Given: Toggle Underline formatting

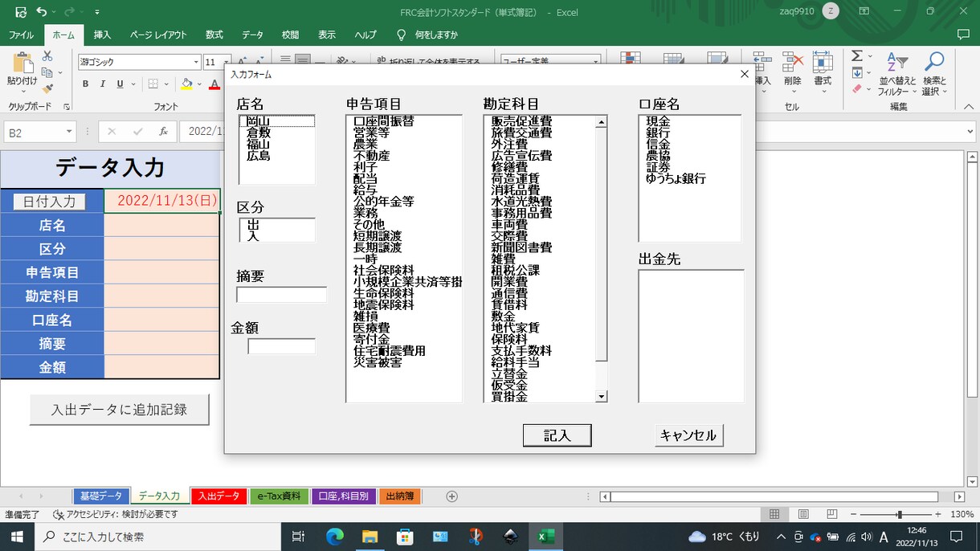Looking at the screenshot, I should (120, 84).
